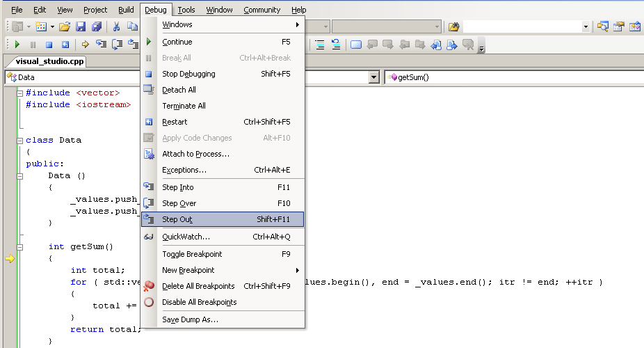The height and width of the screenshot is (348, 644).
Task: Switch to the visual_studio.cpp tab
Action: (x=49, y=62)
